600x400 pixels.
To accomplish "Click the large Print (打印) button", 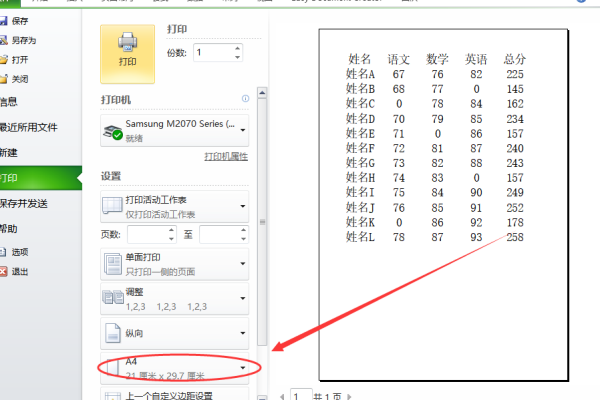I will 127,54.
